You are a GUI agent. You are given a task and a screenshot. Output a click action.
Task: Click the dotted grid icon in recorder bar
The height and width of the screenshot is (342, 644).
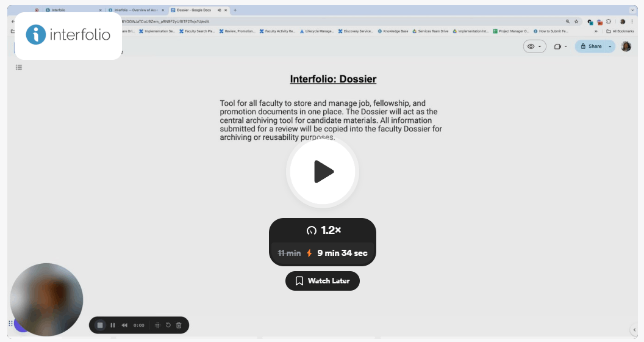pyautogui.click(x=157, y=326)
